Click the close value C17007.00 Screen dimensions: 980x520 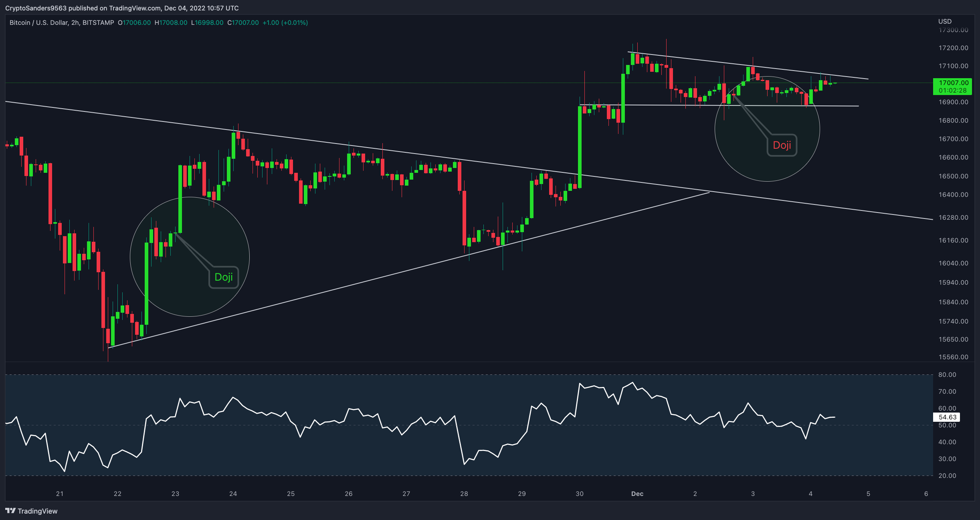[x=243, y=23]
